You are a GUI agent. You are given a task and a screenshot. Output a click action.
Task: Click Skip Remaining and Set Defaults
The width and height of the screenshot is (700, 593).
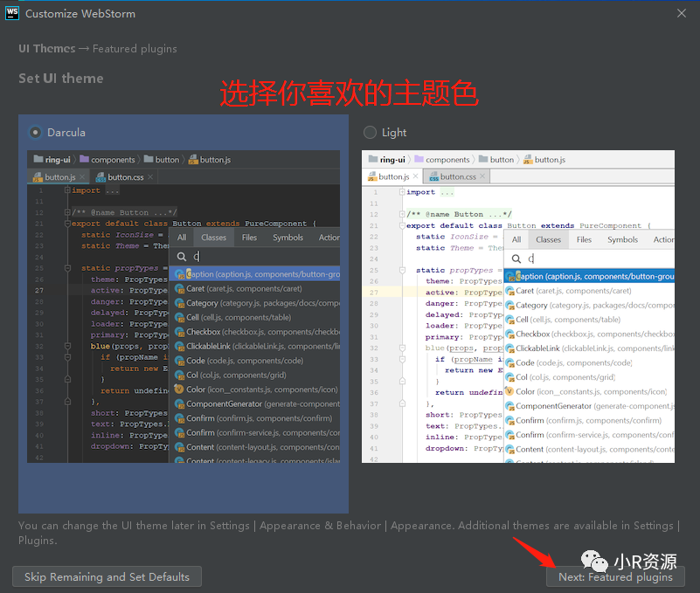point(107,576)
